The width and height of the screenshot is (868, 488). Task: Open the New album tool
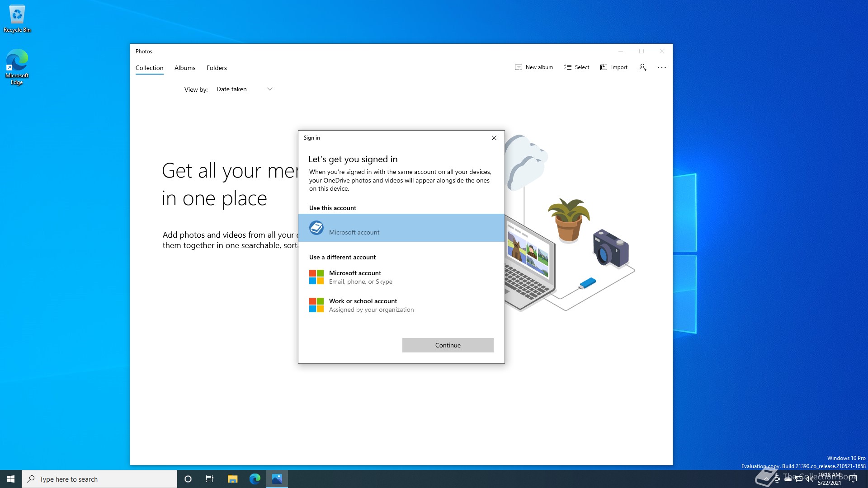pos(534,67)
